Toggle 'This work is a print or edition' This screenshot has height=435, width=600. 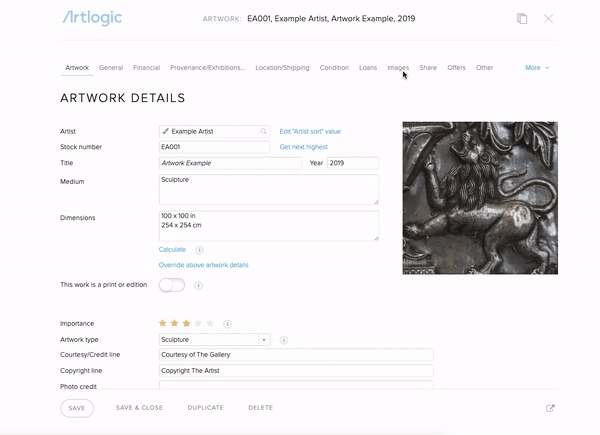click(x=172, y=285)
